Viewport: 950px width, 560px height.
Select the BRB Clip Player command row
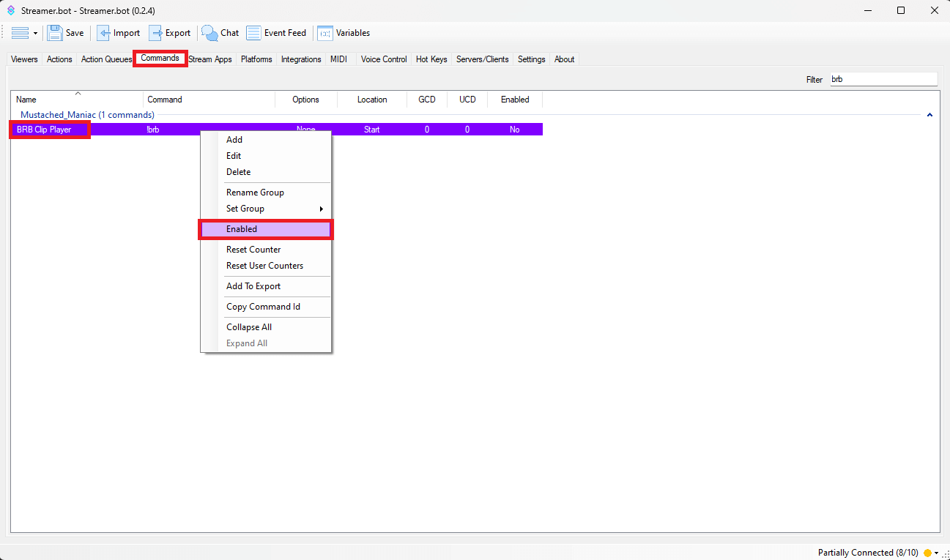tap(44, 130)
